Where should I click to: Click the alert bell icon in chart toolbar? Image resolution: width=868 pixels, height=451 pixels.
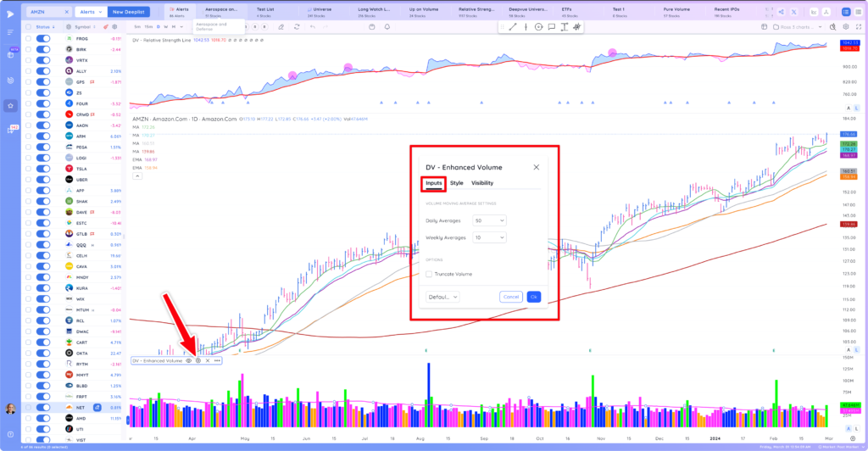[x=387, y=26]
